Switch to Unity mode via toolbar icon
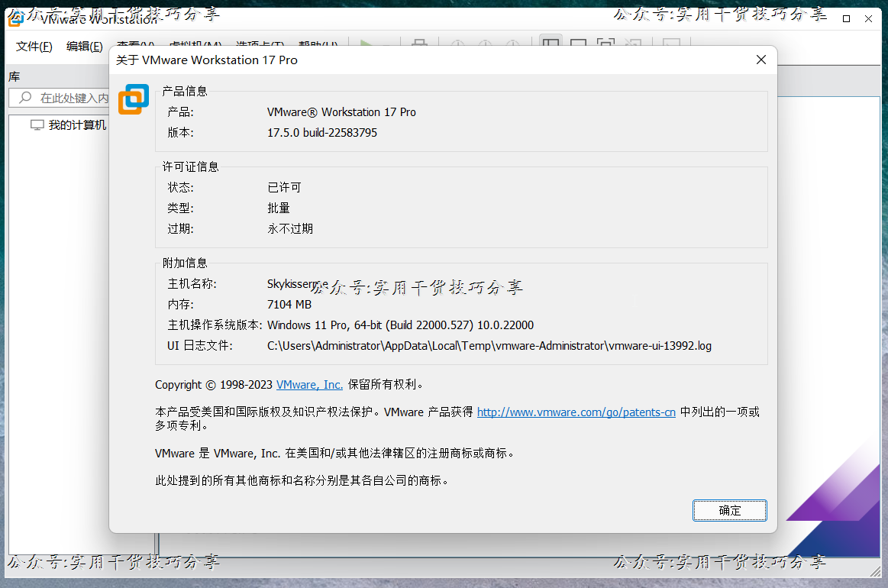 point(634,44)
